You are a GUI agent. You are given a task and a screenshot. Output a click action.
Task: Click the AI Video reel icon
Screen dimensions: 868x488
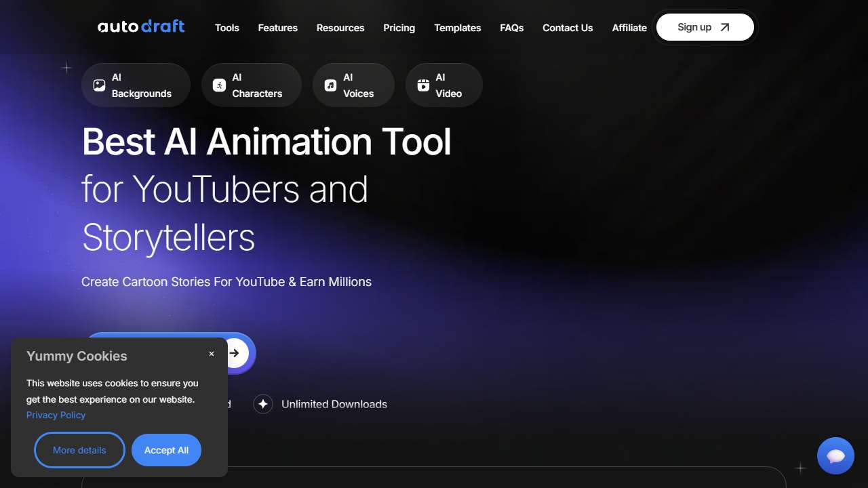point(423,85)
